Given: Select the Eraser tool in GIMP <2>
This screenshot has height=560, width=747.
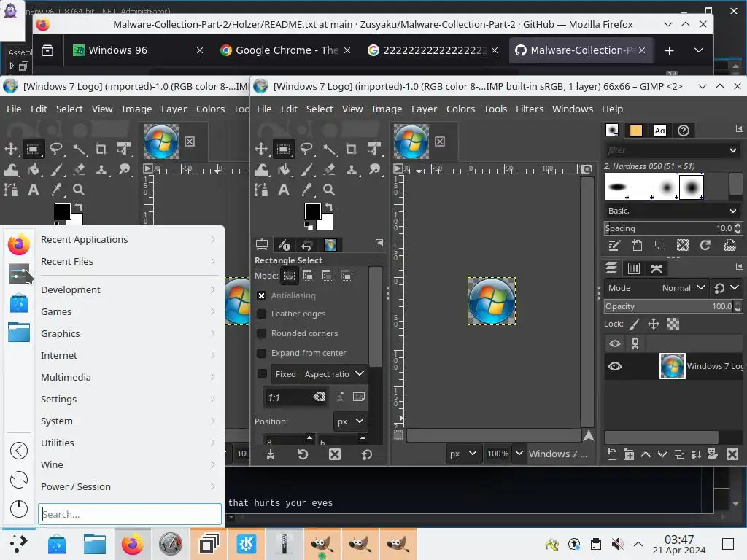Looking at the screenshot, I should (x=329, y=169).
